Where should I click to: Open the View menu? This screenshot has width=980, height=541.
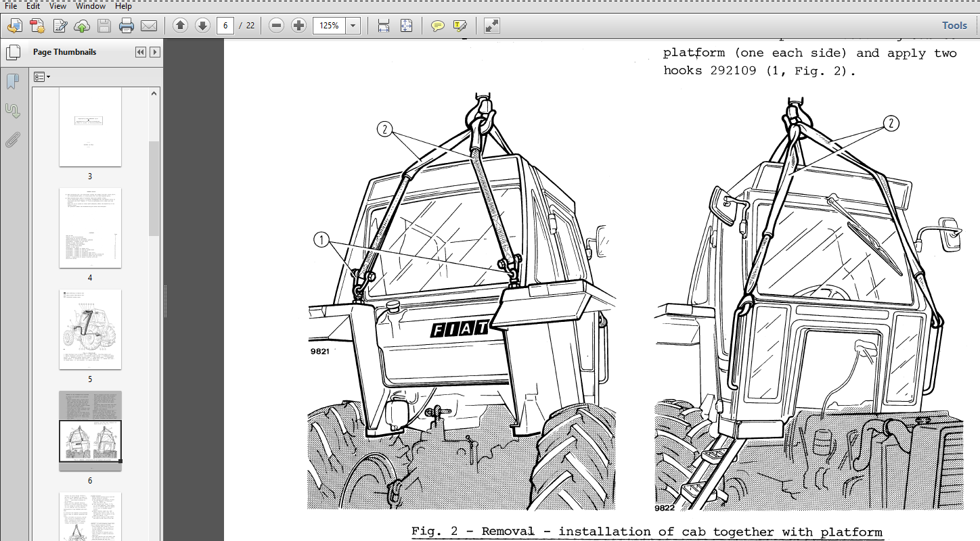58,6
